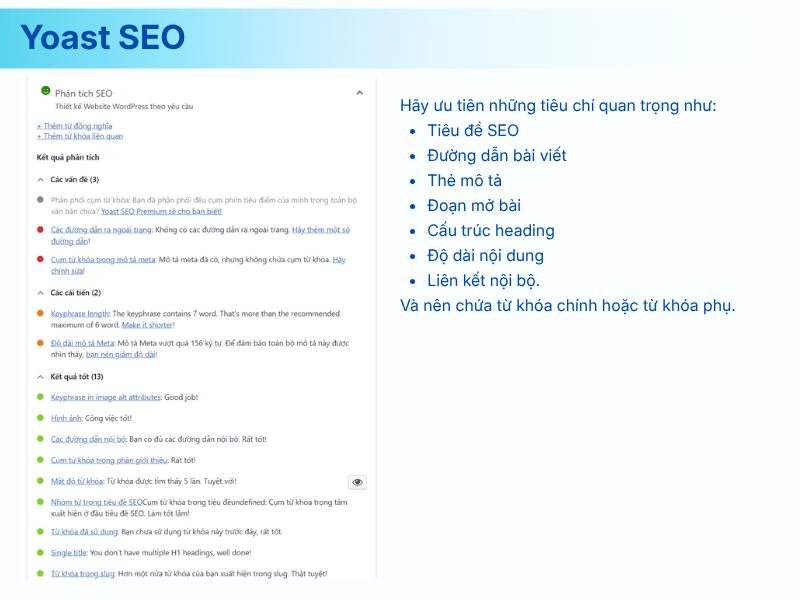This screenshot has width=800, height=600.
Task: Click the Make it shorter link
Action: (x=147, y=324)
